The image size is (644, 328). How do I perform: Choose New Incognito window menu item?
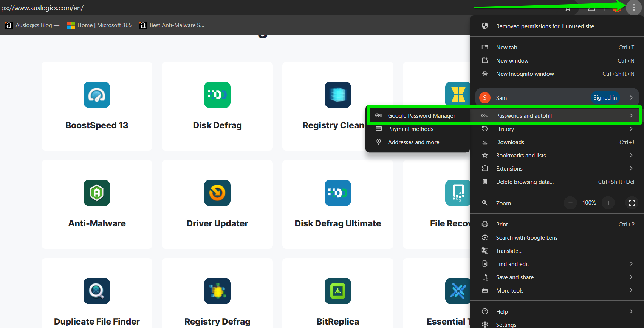(557, 74)
